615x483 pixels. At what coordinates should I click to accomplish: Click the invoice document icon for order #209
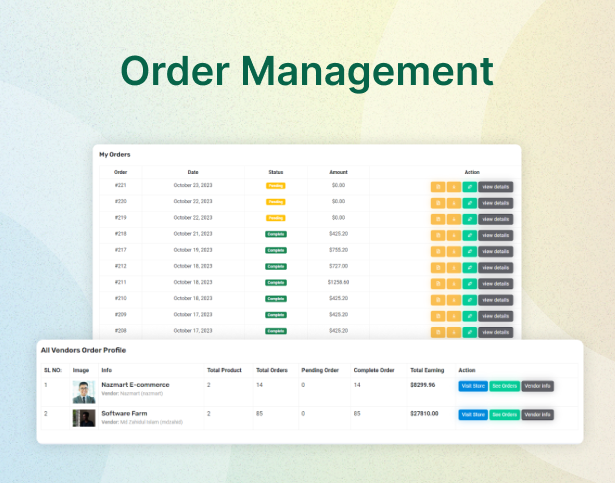[437, 314]
